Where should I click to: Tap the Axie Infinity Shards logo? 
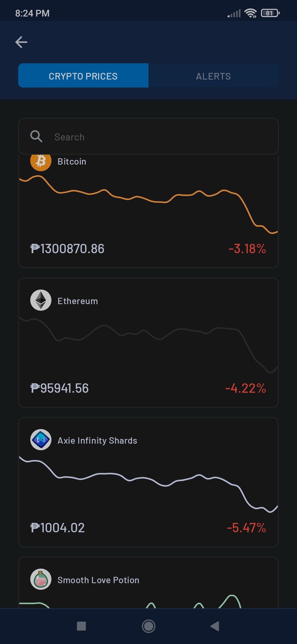point(41,440)
